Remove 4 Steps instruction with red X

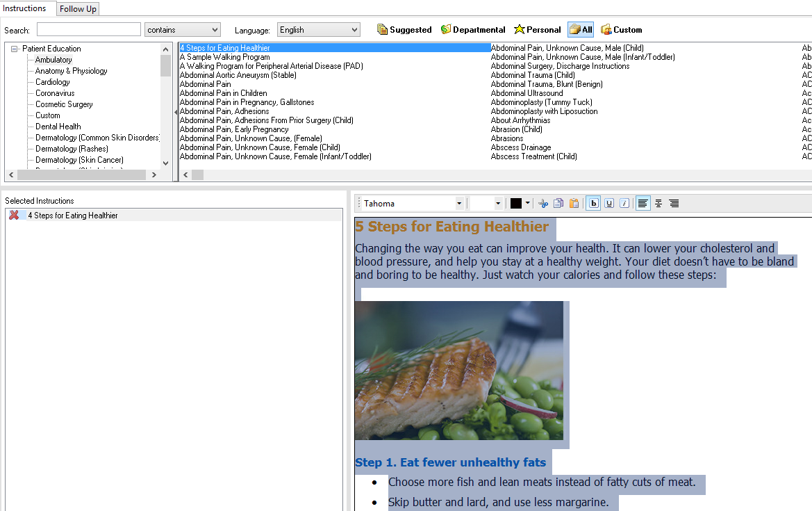coord(14,216)
